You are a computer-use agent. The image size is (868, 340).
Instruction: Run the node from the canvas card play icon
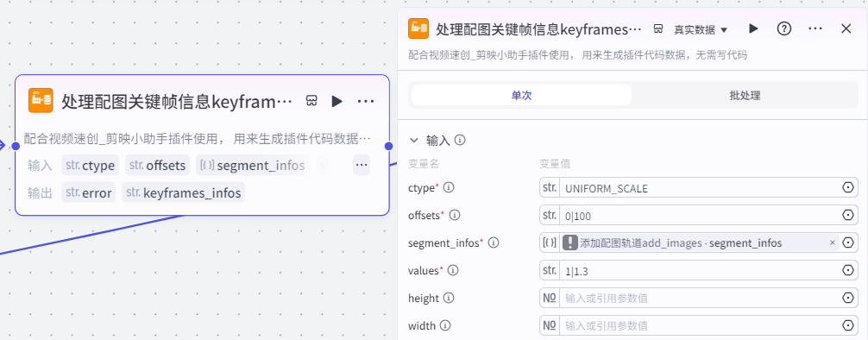(x=337, y=101)
